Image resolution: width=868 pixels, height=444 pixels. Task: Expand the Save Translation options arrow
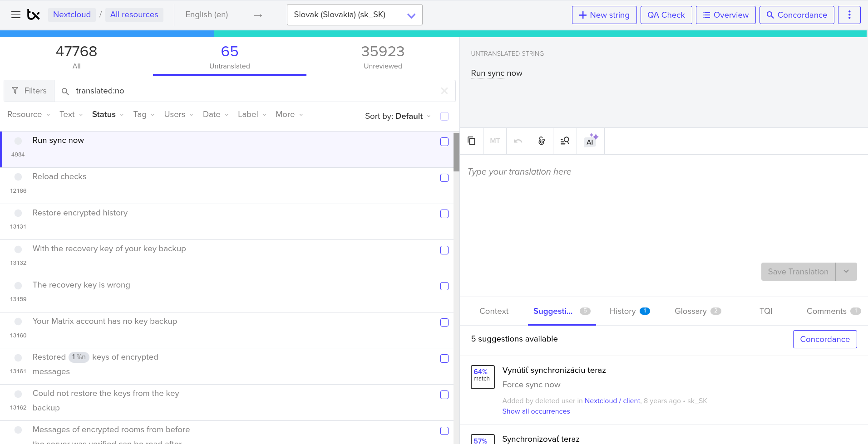click(846, 272)
